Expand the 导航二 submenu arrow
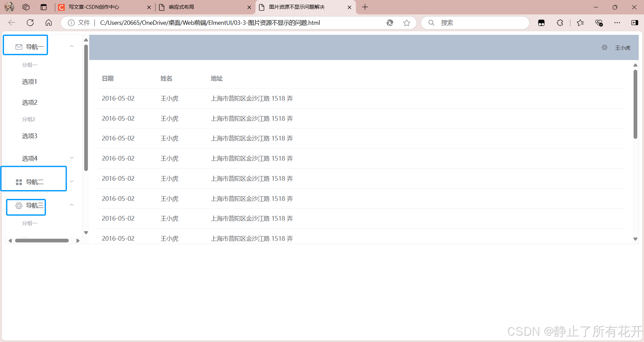644x342 pixels. [x=71, y=181]
